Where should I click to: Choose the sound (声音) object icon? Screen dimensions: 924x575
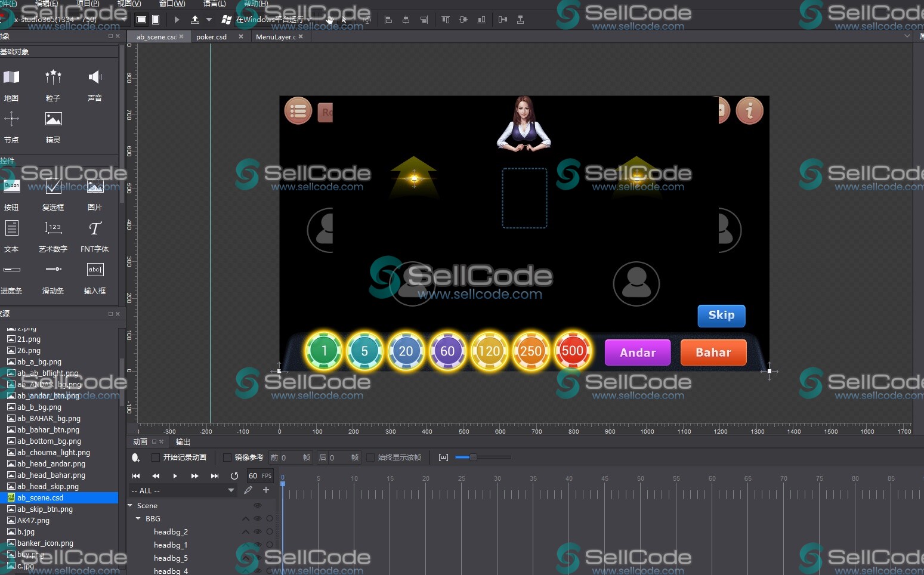click(95, 78)
